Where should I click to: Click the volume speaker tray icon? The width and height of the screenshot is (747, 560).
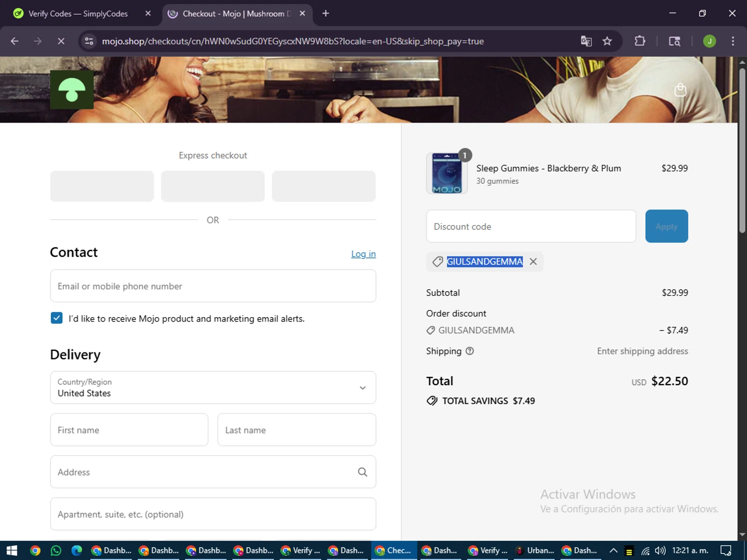pyautogui.click(x=660, y=551)
